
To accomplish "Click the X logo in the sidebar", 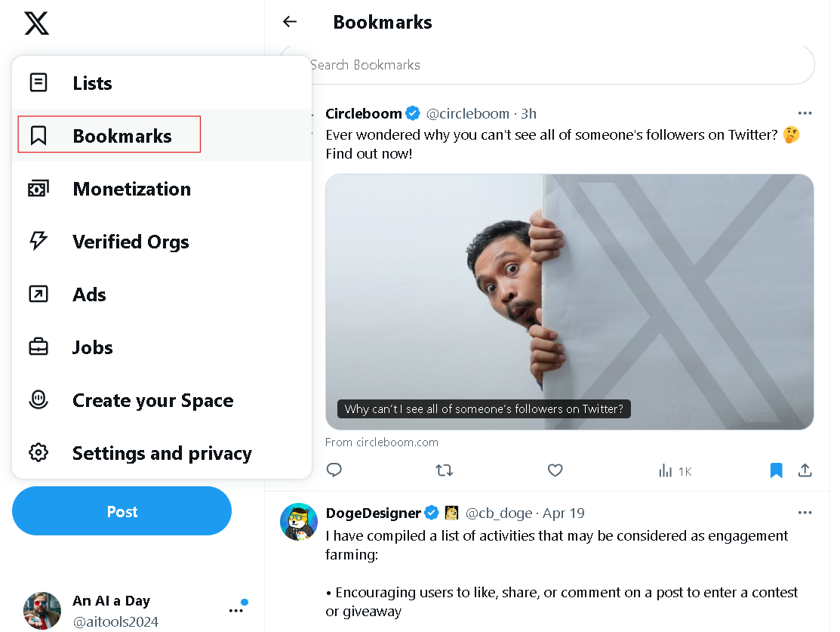I will tap(35, 23).
